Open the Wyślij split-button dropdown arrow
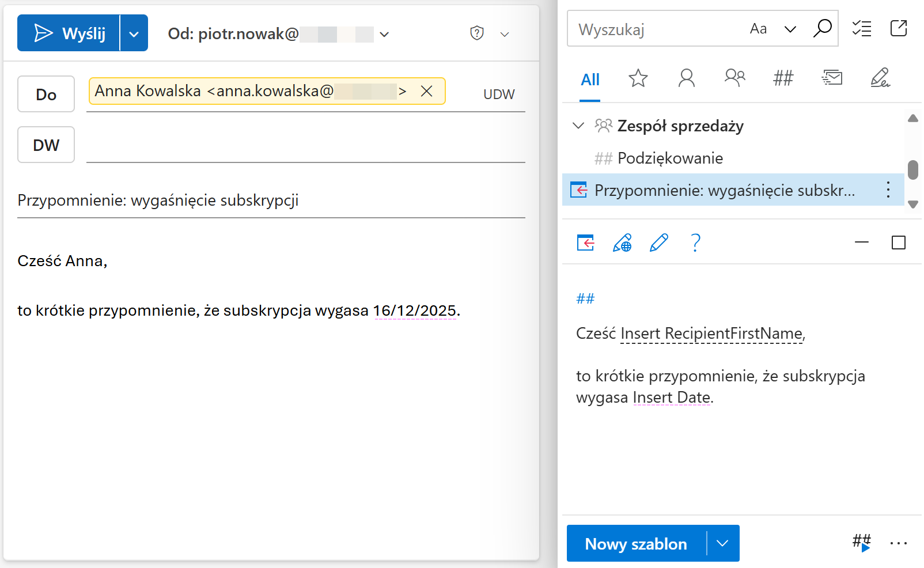Screen dimensions: 924x568 [134, 33]
